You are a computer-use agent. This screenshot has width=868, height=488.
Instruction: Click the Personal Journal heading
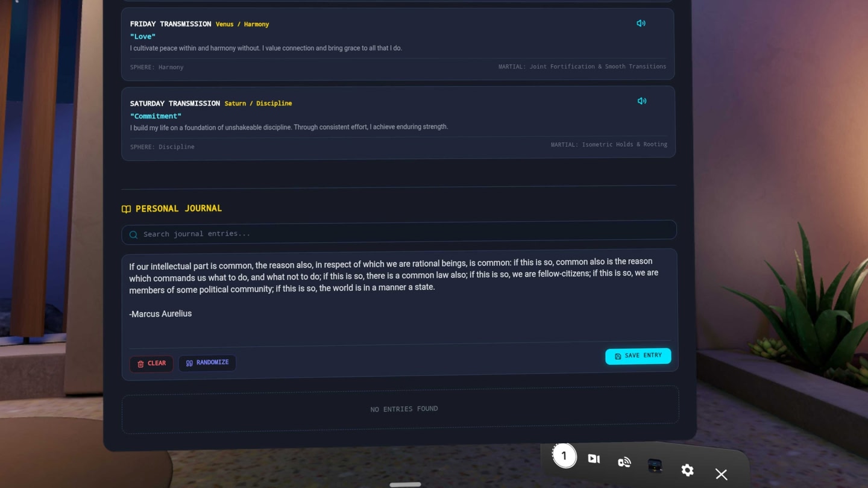coord(178,208)
